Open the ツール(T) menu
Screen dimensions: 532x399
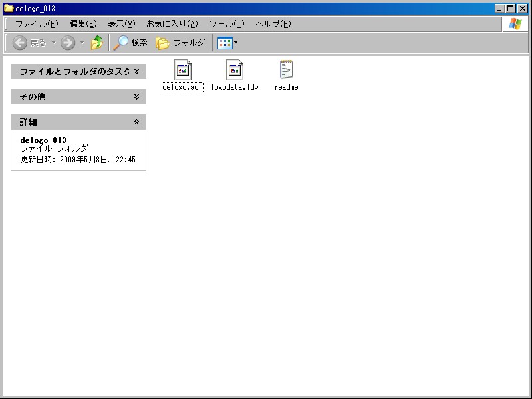[x=227, y=24]
